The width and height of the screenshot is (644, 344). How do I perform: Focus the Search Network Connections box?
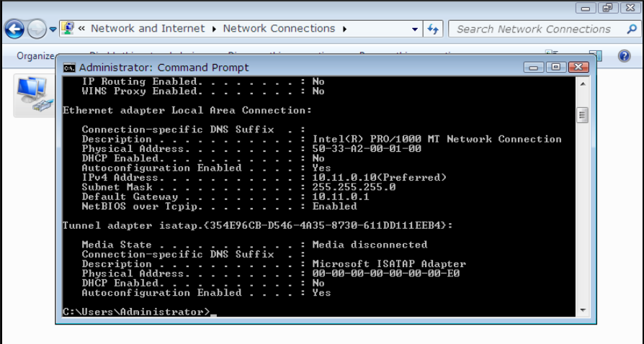coord(533,29)
